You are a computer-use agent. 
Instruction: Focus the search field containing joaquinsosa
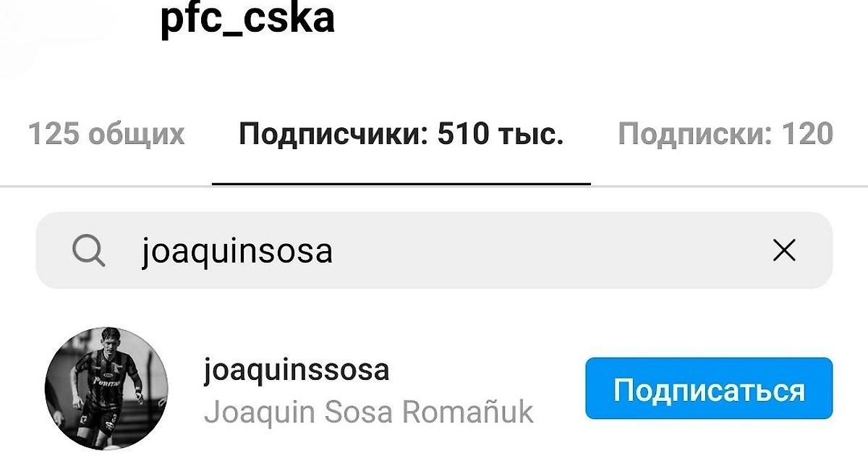(434, 250)
